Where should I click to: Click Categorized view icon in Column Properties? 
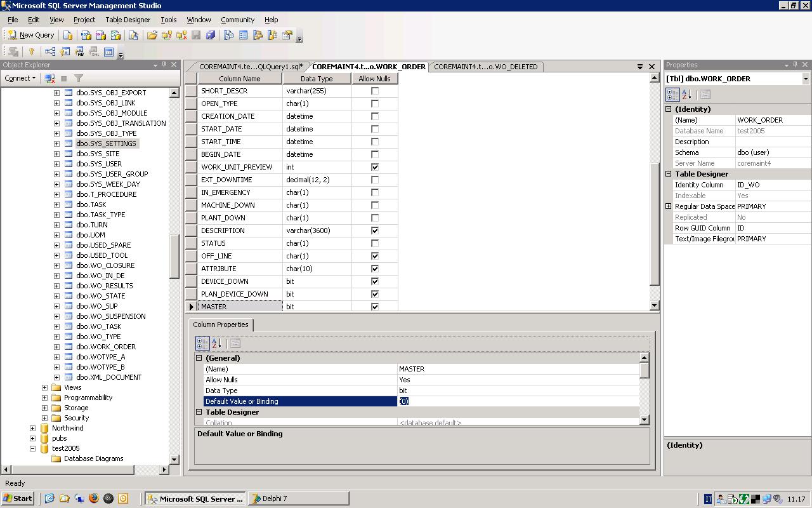(202, 344)
